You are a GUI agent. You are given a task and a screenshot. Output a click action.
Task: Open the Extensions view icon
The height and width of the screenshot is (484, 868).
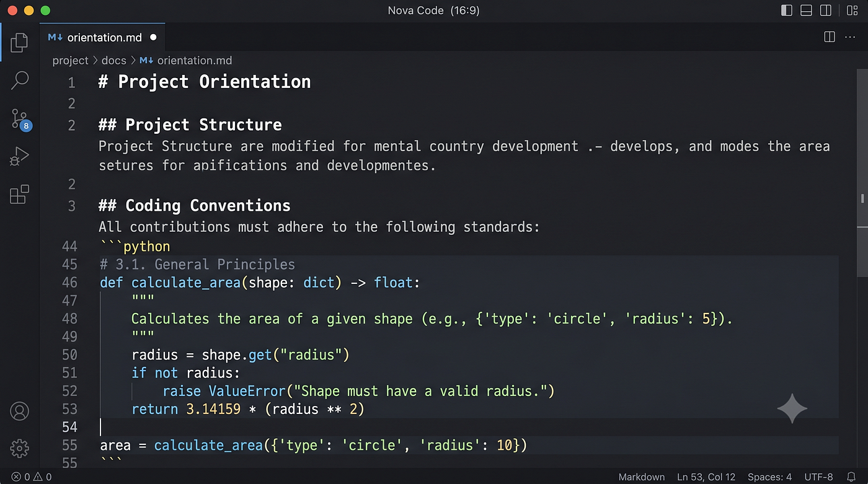19,195
